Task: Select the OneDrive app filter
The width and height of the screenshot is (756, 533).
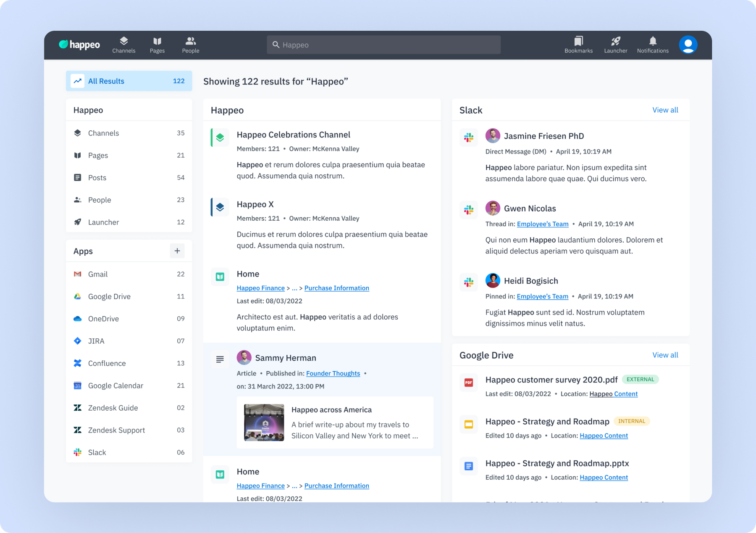Action: (x=129, y=319)
